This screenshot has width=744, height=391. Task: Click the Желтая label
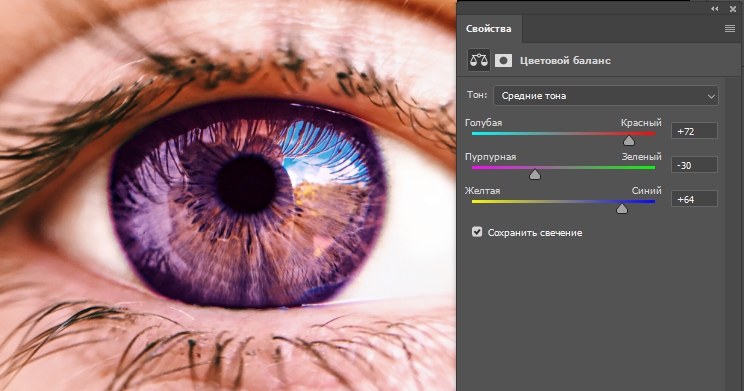coord(482,191)
